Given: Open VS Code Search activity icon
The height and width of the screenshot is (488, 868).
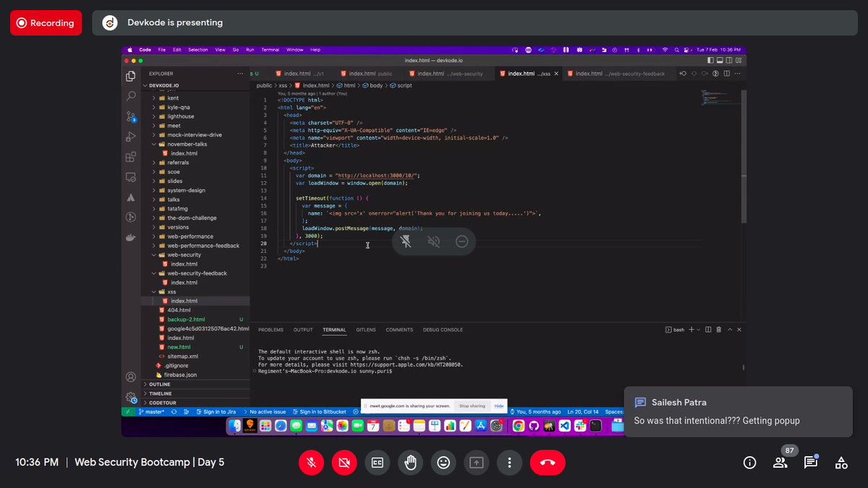Looking at the screenshot, I should pyautogui.click(x=131, y=95).
